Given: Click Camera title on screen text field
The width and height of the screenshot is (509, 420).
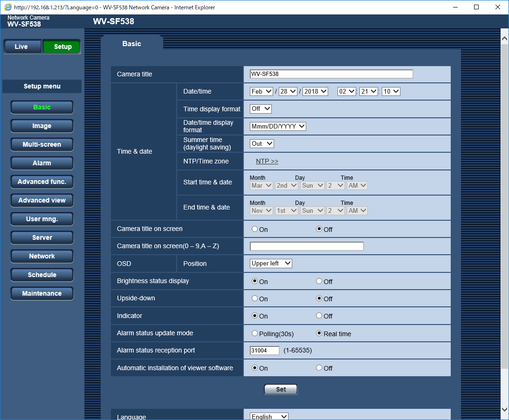Looking at the screenshot, I should point(307,246).
